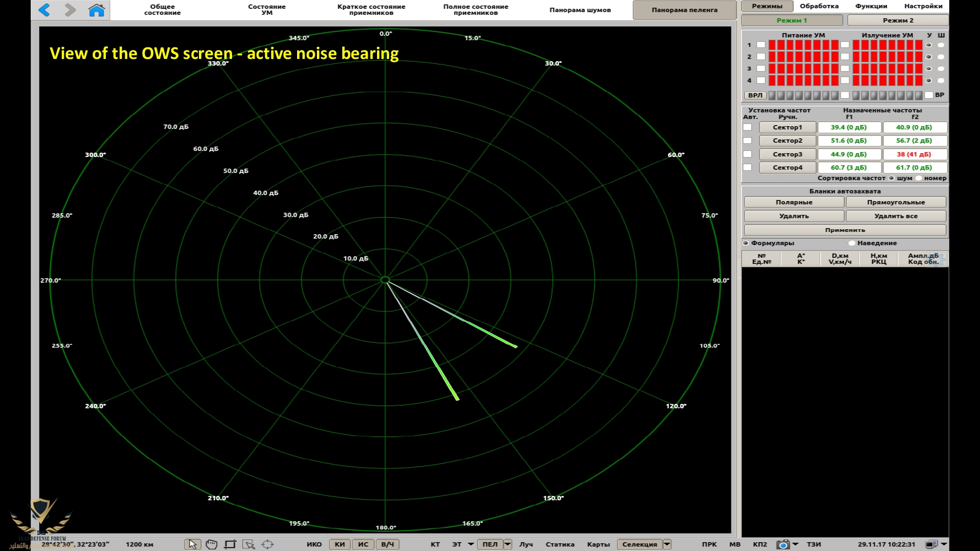
Task: Click the Полярные blank button
Action: tap(794, 202)
